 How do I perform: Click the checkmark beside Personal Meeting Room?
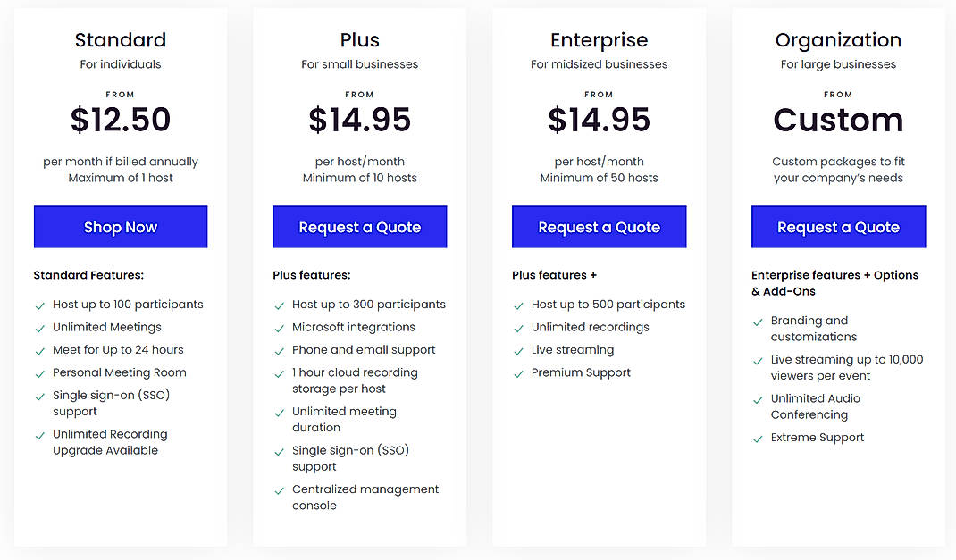39,372
